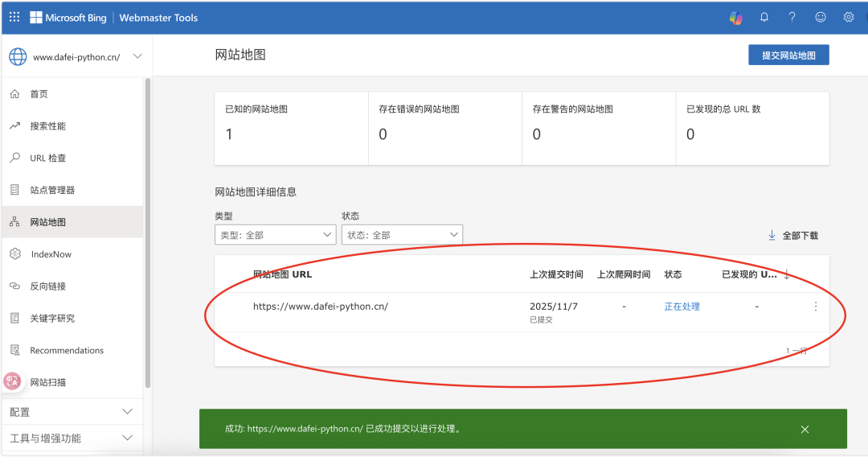The width and height of the screenshot is (868, 457).
Task: Sort by 已发现的 URL column arrow
Action: pos(787,274)
